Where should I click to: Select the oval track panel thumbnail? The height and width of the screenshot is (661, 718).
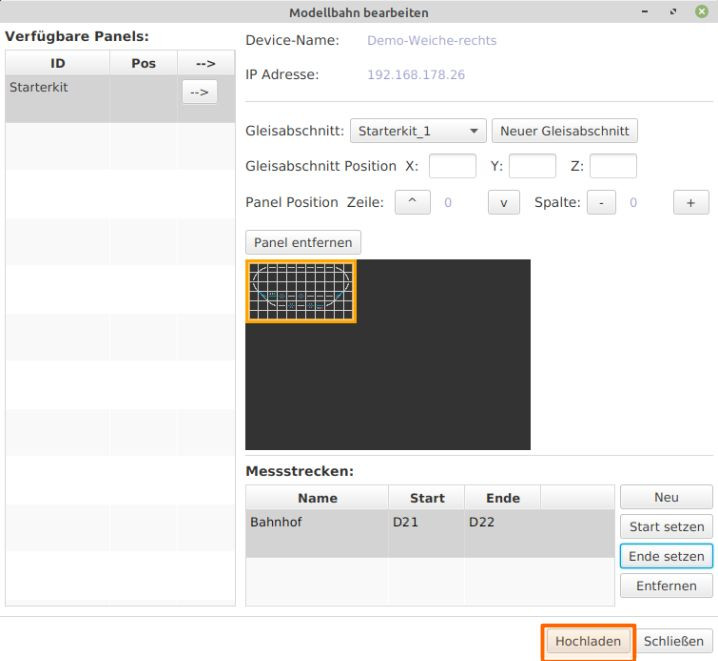point(301,291)
